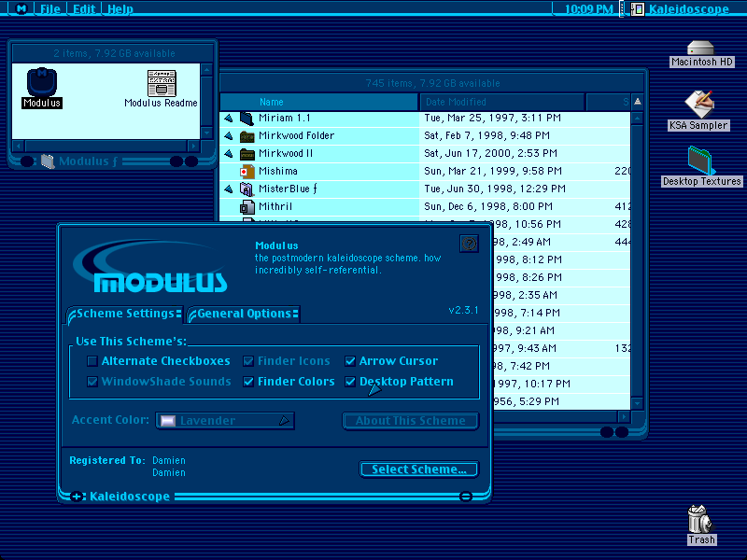The image size is (747, 560).
Task: Click the Mirkwood Folder icon
Action: pyautogui.click(x=247, y=136)
